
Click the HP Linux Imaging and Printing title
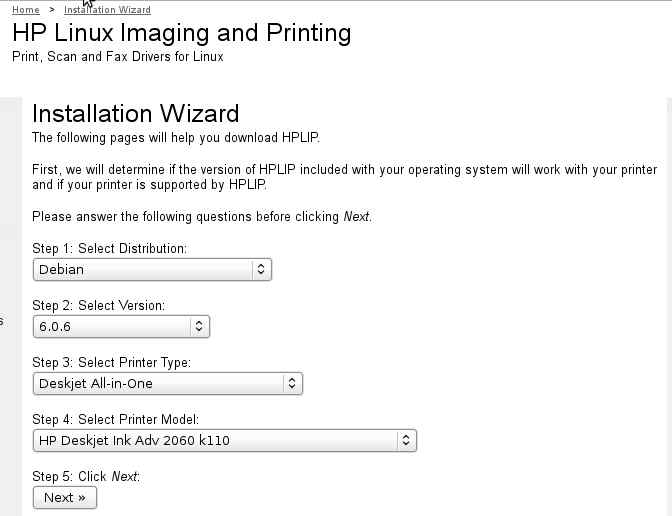click(x=181, y=33)
